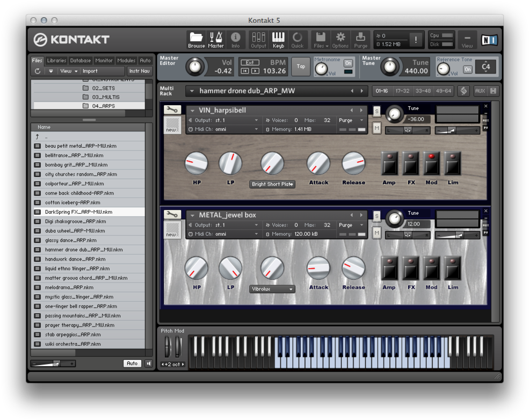Open the Purge dropdown for METAL_jewel box

[351, 225]
